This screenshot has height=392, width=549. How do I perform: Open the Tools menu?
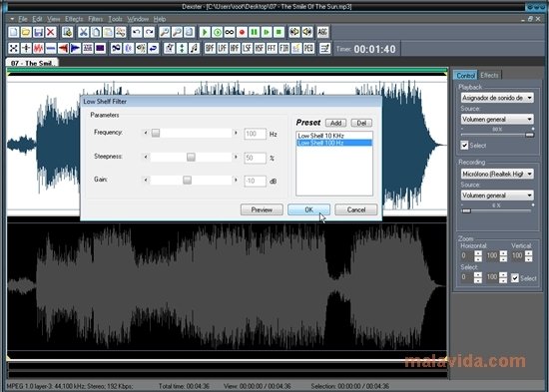(115, 19)
